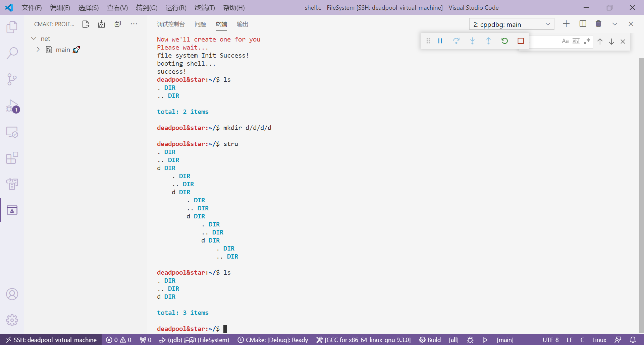
Task: Click forwarded ports count in status bar
Action: 146,340
